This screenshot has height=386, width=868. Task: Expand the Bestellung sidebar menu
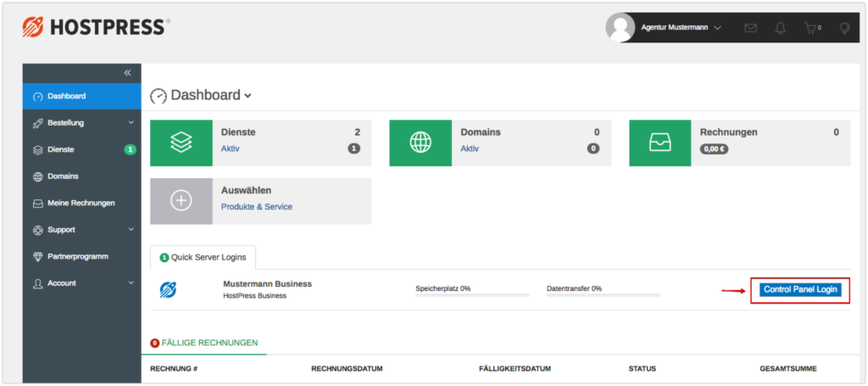pyautogui.click(x=82, y=123)
